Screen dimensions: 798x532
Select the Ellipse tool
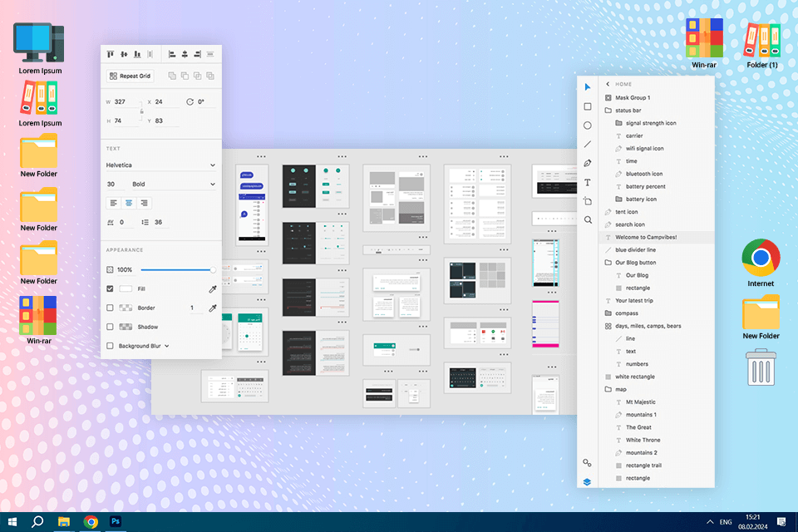tap(588, 126)
